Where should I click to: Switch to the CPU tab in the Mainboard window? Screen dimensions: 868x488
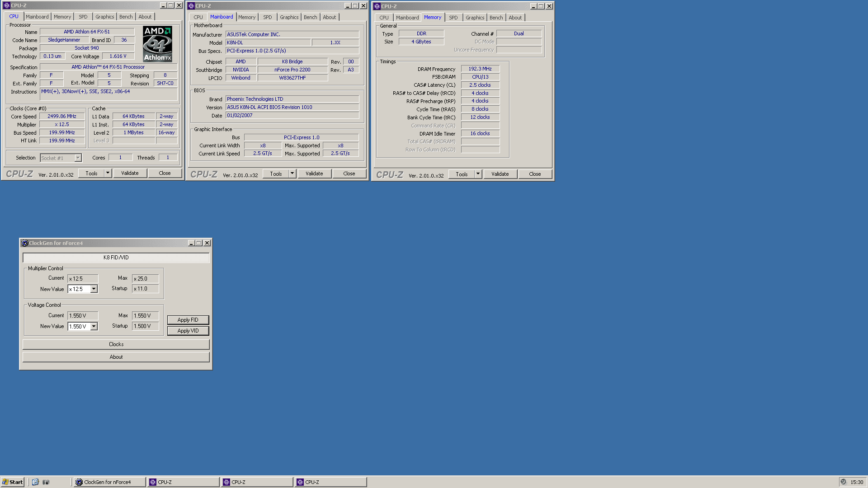click(198, 17)
